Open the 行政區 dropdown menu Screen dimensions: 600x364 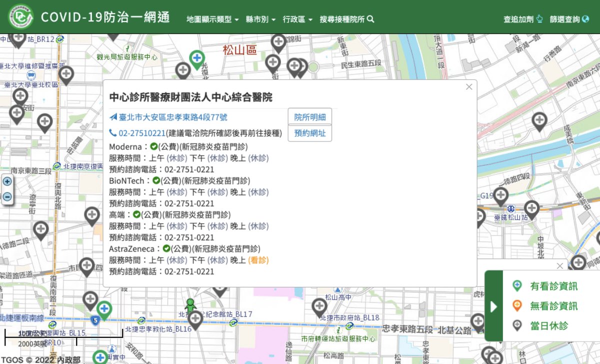coord(297,19)
